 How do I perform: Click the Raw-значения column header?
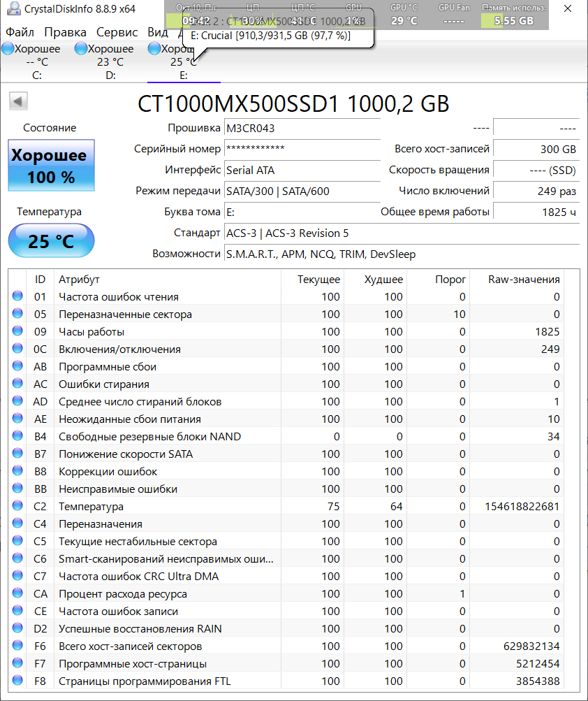(x=524, y=280)
